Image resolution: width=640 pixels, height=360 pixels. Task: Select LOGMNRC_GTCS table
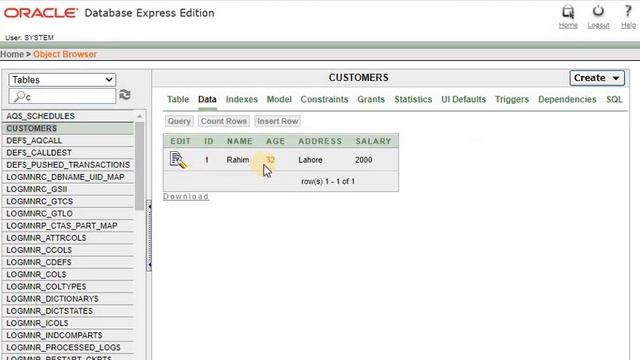click(68, 201)
